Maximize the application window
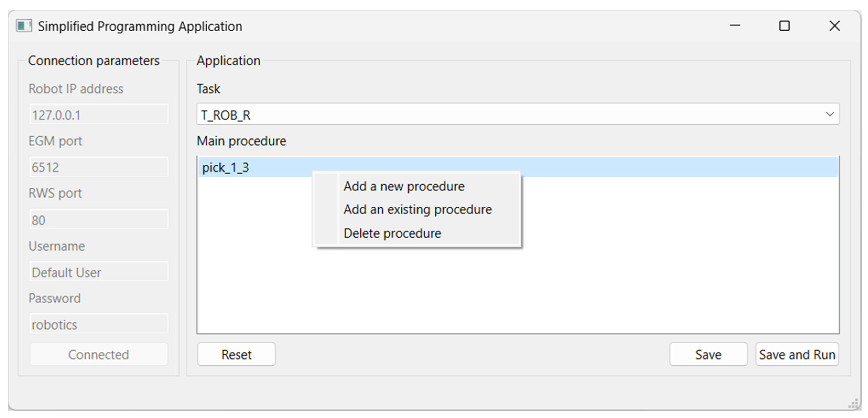Viewport: 868px width, 418px height. point(784,26)
